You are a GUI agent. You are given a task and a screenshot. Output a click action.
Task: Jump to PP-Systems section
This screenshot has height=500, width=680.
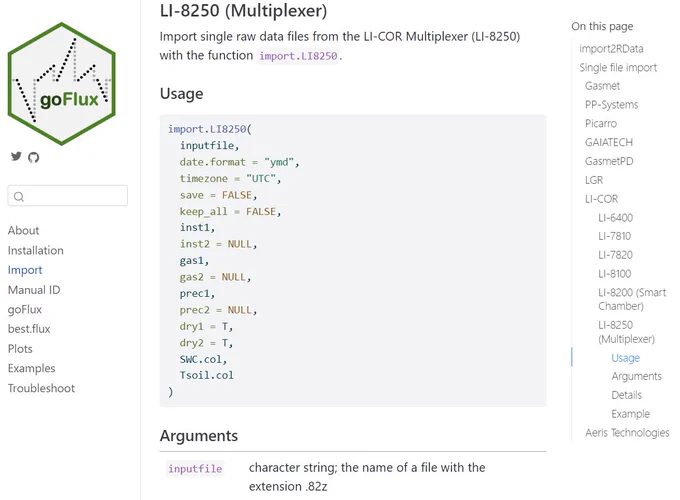611,105
